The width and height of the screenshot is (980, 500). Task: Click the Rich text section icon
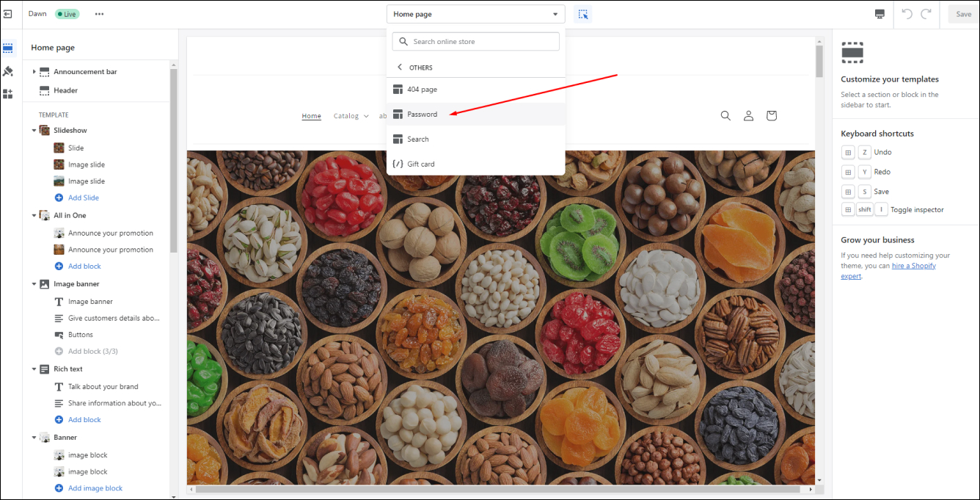(x=45, y=369)
